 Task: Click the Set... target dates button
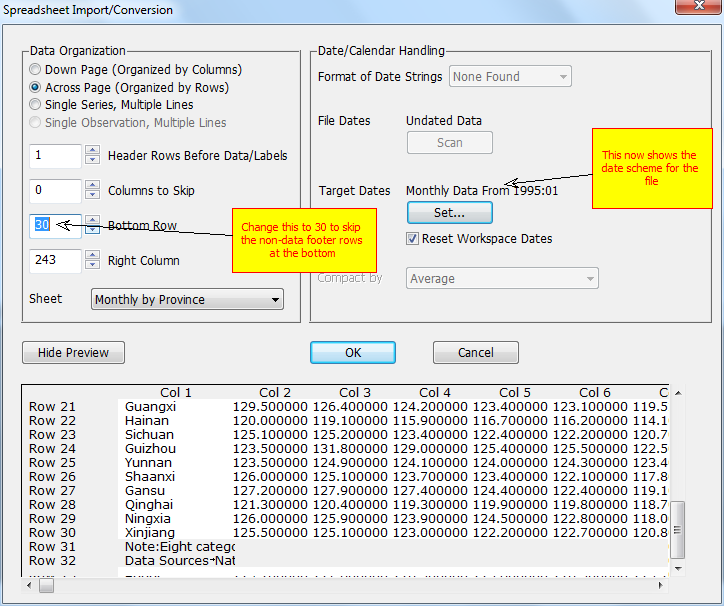point(449,212)
